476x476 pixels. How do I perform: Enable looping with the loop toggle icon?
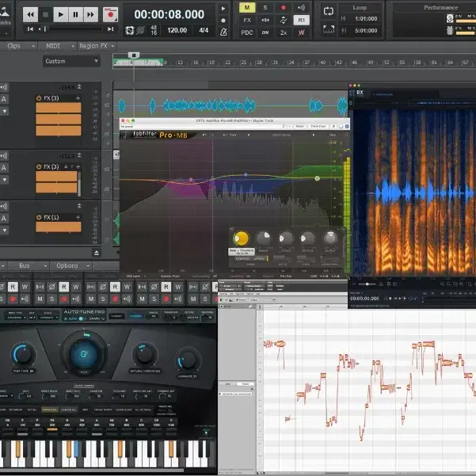[329, 11]
